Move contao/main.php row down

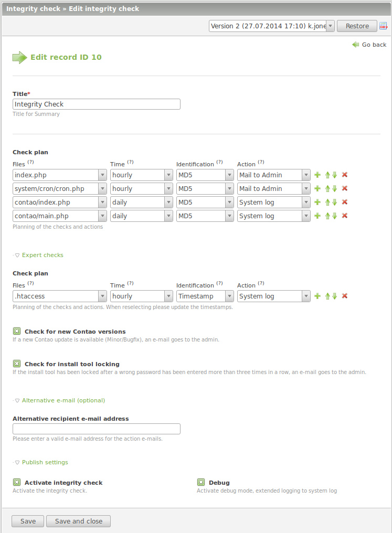click(x=334, y=216)
